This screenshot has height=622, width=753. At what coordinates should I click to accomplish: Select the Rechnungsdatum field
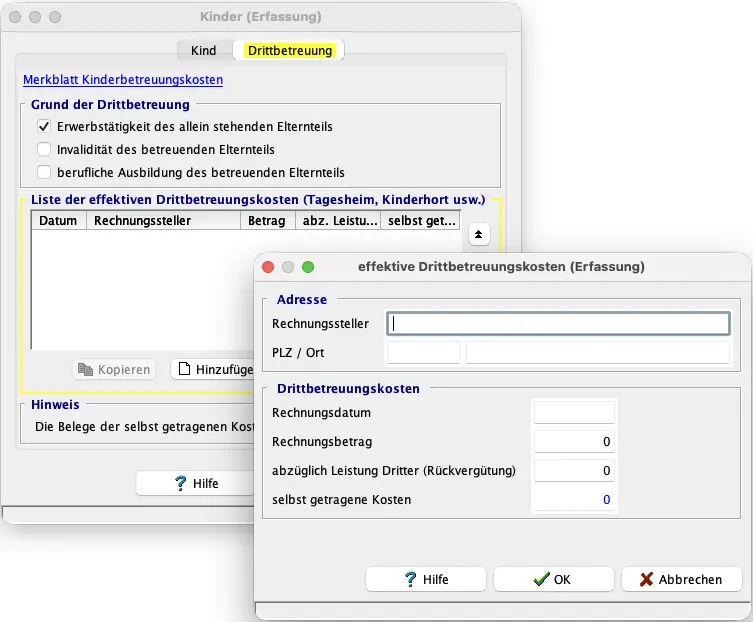pos(574,412)
